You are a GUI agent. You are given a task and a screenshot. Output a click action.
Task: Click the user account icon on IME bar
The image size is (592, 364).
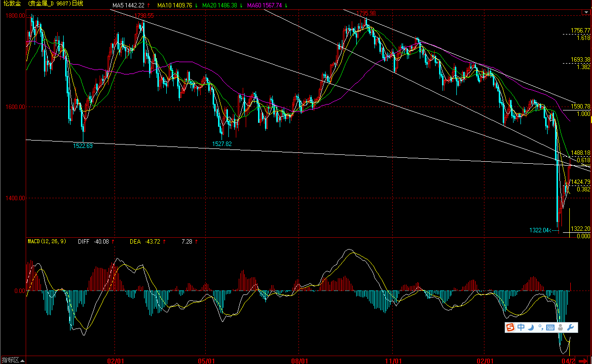point(560,328)
